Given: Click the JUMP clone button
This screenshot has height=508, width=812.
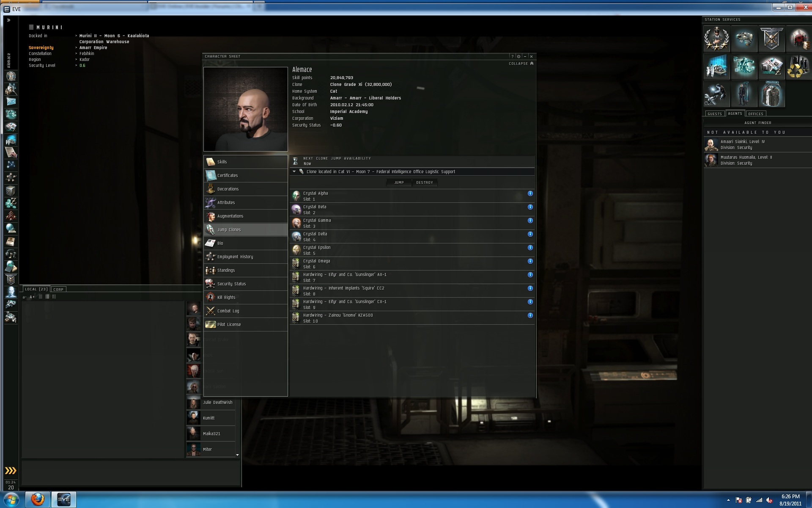Looking at the screenshot, I should pos(399,182).
